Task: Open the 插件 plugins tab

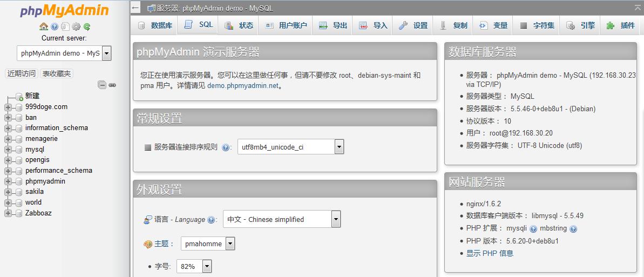Action: point(621,25)
